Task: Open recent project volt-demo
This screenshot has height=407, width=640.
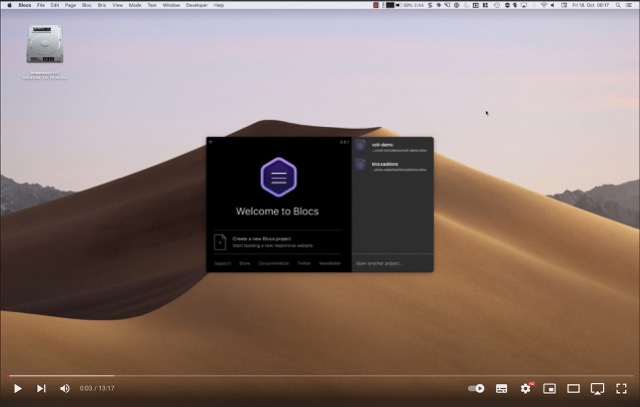Action: [393, 147]
